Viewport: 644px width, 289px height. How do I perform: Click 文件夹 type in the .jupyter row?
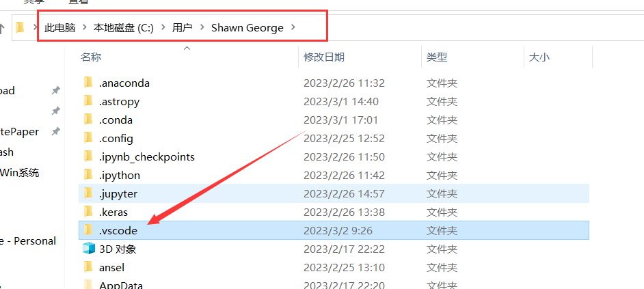442,194
